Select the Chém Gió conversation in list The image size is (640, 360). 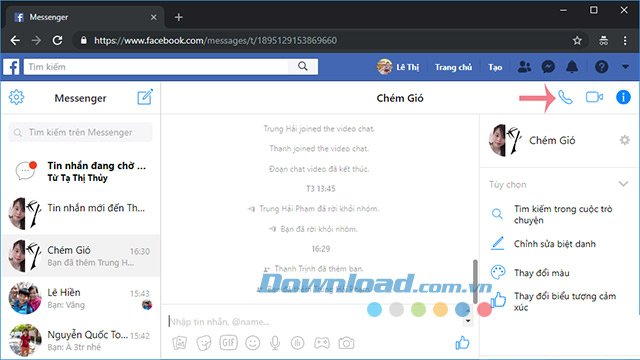click(80, 256)
